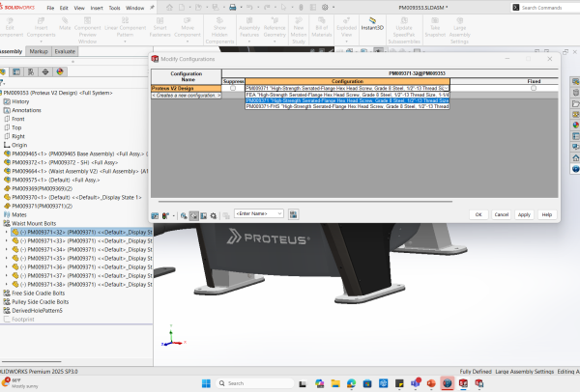Open the File menu

point(50,8)
